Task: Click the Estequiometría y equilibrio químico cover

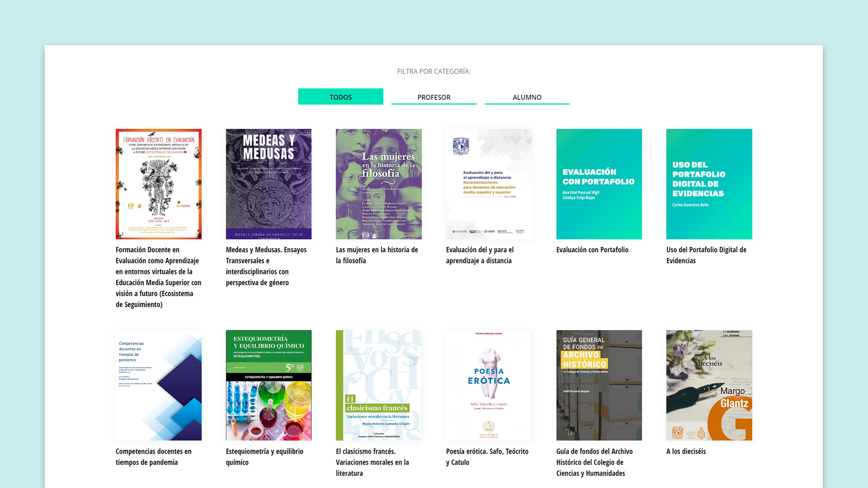Action: point(269,385)
